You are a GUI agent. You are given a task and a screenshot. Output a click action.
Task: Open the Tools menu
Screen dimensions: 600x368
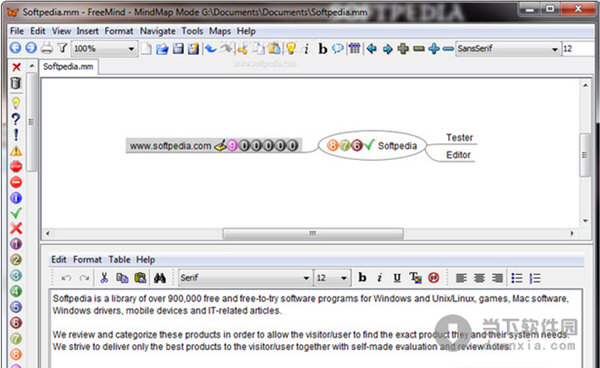coord(192,31)
